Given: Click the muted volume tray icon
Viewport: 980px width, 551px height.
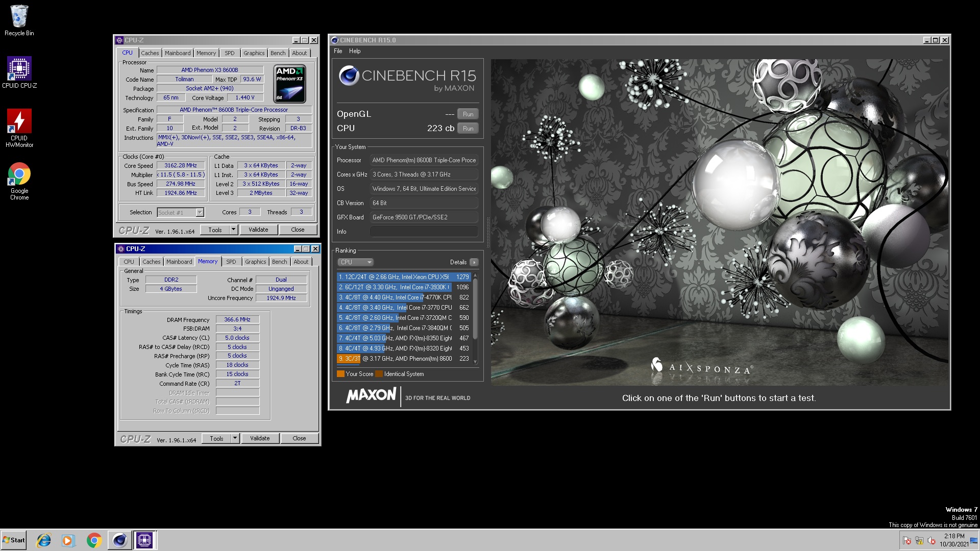Looking at the screenshot, I should tap(931, 541).
